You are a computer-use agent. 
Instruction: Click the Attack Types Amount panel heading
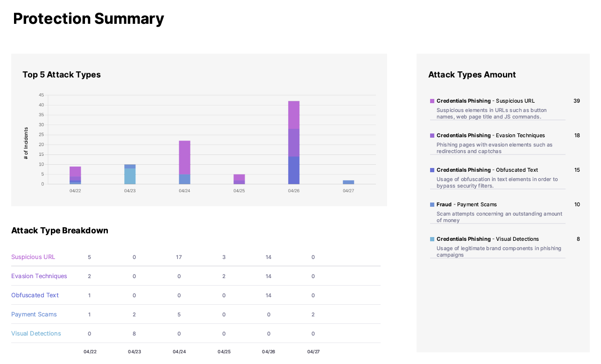pyautogui.click(x=472, y=75)
